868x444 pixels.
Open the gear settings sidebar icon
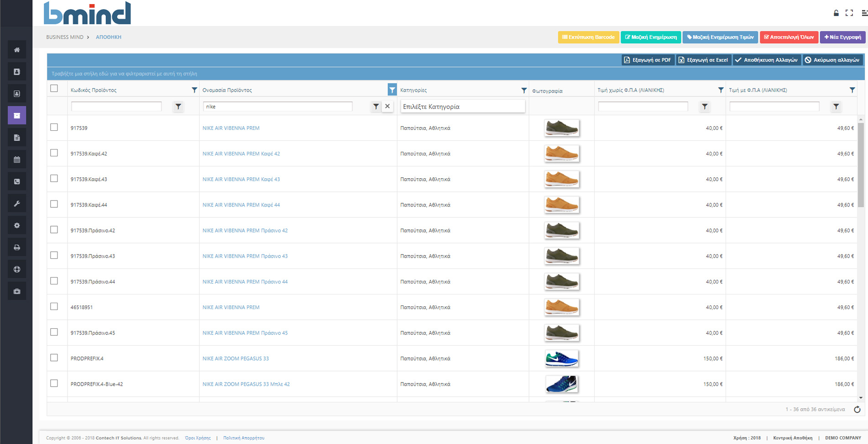tap(17, 225)
